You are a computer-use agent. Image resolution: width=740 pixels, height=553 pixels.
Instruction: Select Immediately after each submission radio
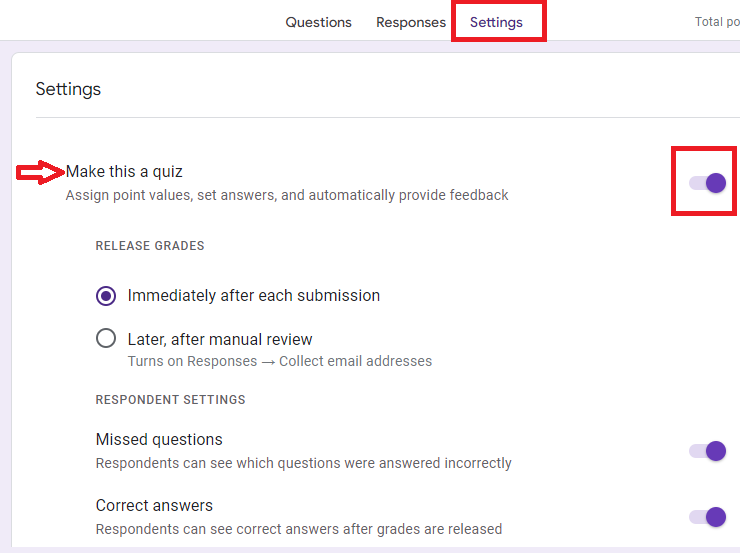coord(106,296)
